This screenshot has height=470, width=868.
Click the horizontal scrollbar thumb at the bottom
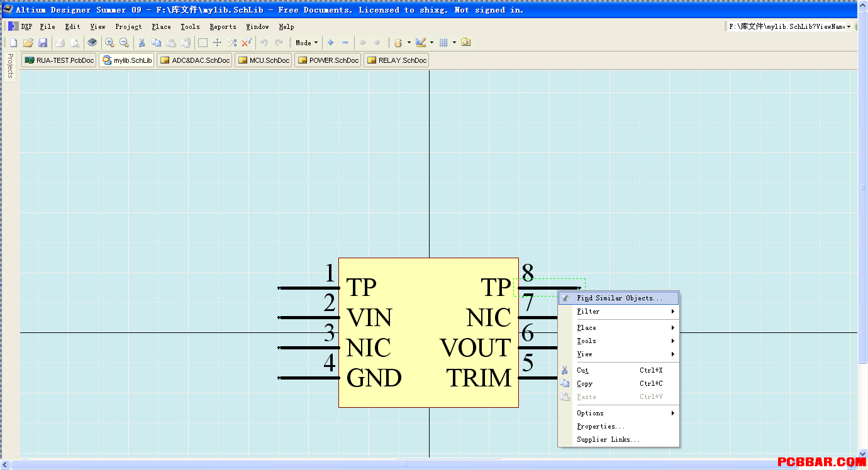pyautogui.click(x=404, y=465)
